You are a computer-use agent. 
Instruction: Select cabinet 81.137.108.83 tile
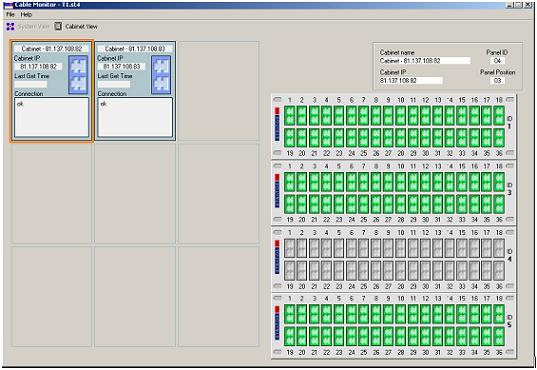click(135, 91)
